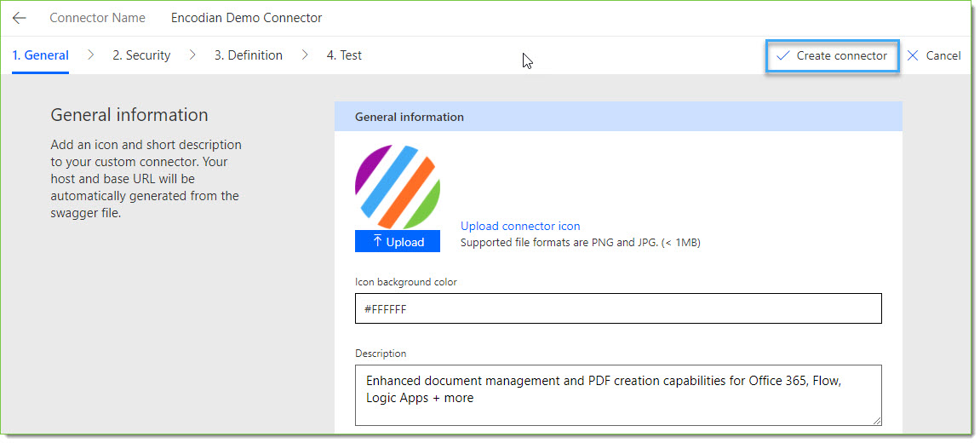
Task: Click the resize grip of Description box
Action: pos(876,421)
